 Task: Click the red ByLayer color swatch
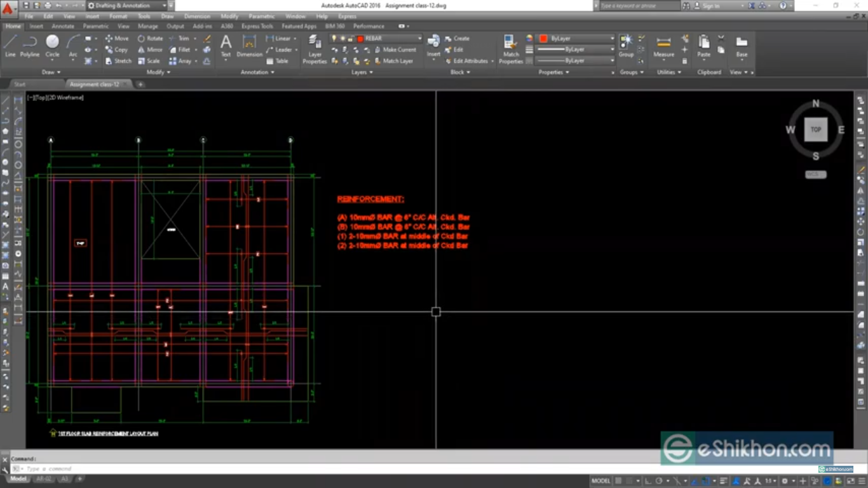click(x=543, y=38)
